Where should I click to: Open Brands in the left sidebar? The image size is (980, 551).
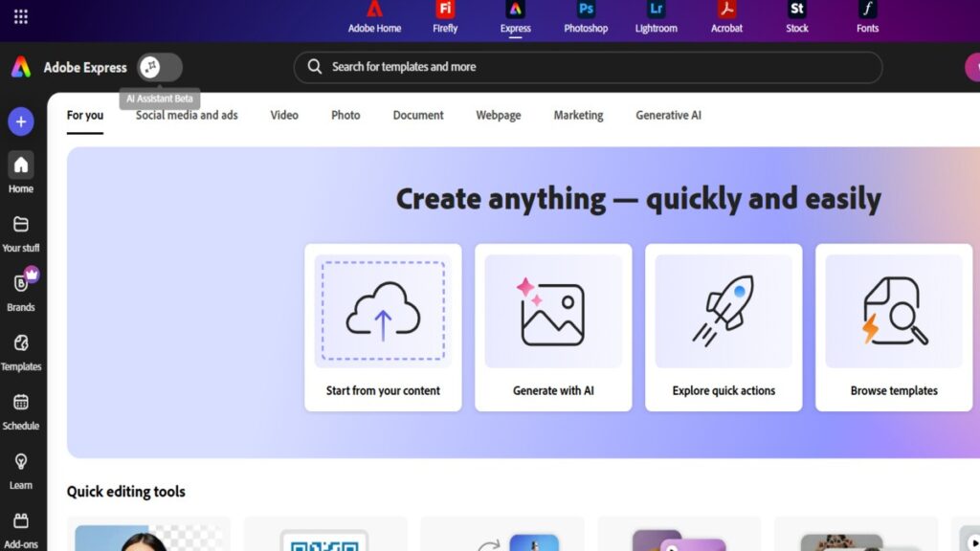click(20, 289)
